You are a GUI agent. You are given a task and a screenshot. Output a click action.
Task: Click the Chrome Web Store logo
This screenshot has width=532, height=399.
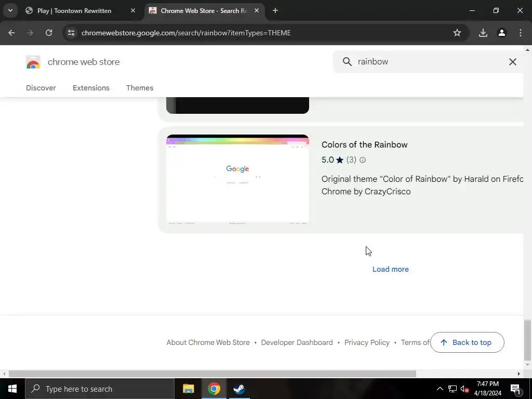[33, 62]
